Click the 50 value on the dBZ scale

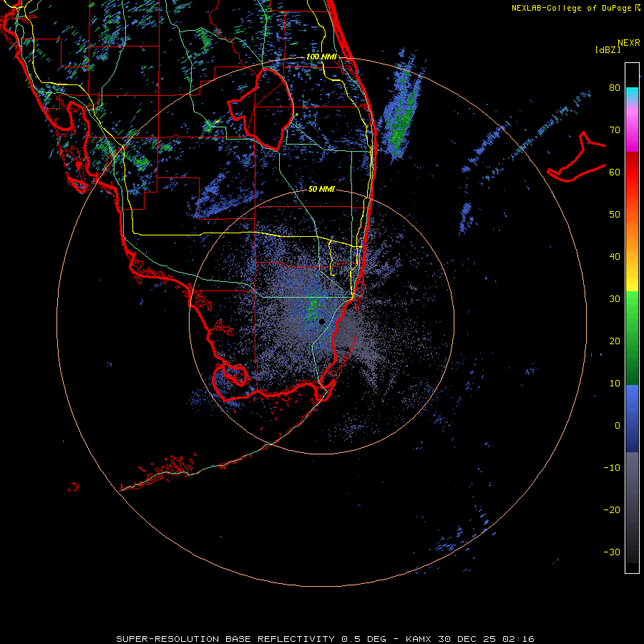pos(615,215)
